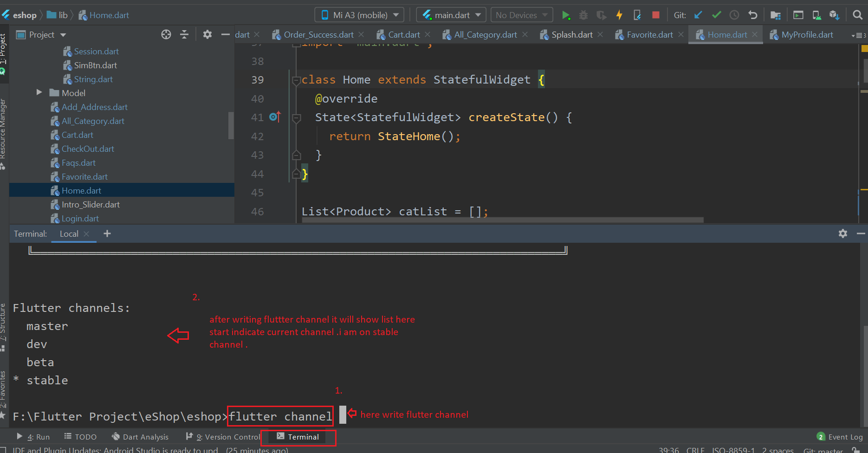The width and height of the screenshot is (868, 453).
Task: Click the locate-in-project crosshair icon
Action: coord(166,35)
